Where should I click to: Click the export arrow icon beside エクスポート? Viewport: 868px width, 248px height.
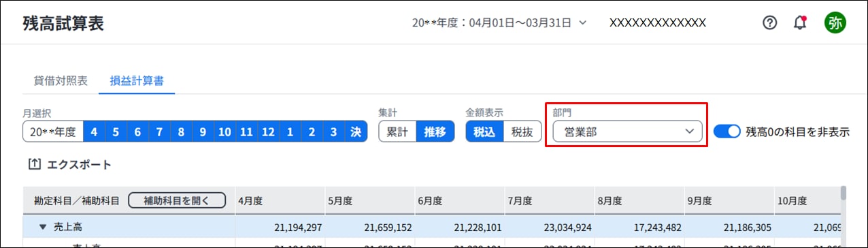34,165
